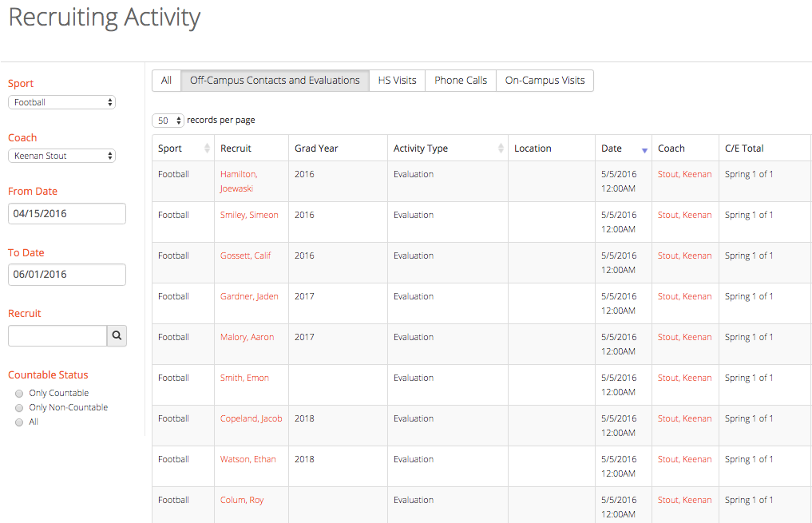The image size is (812, 523).
Task: Select Only Non-Countable radio option
Action: click(19, 408)
